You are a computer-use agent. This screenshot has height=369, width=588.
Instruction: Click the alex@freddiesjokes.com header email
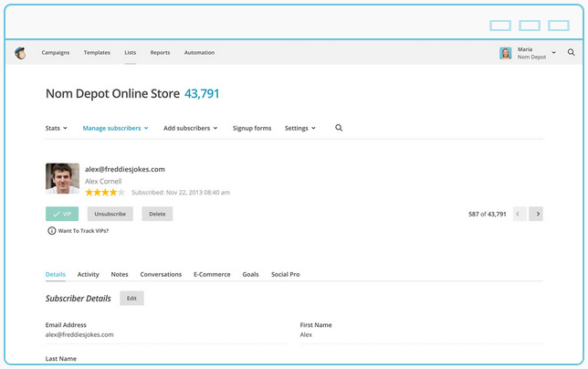(x=125, y=169)
